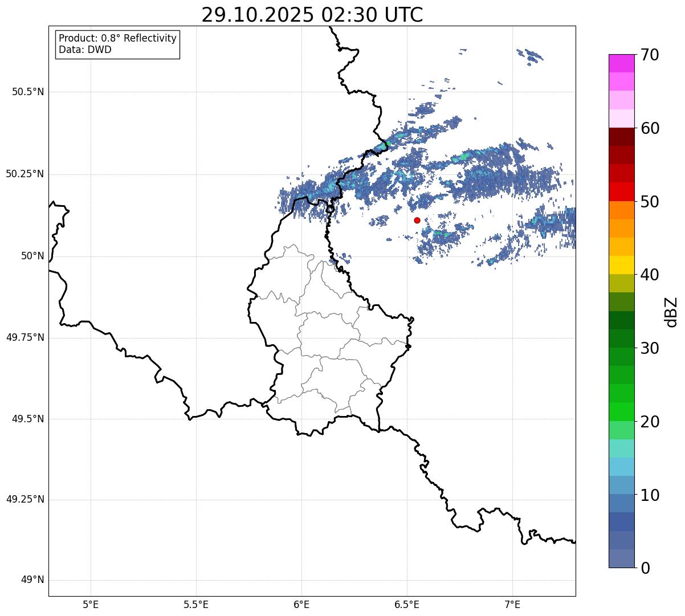
Task: Click the 49.25°N latitude label
Action: coord(25,499)
